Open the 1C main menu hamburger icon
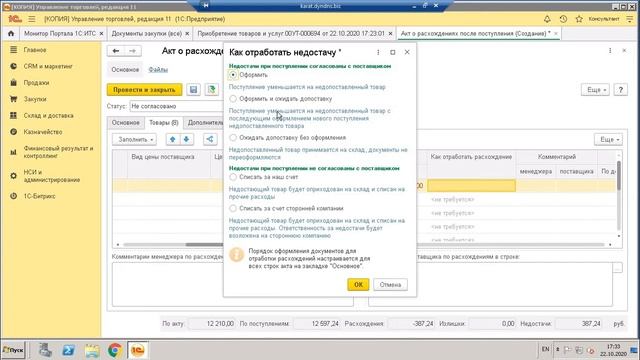Image resolution: width=640 pixels, height=360 pixels. pyautogui.click(x=31, y=19)
